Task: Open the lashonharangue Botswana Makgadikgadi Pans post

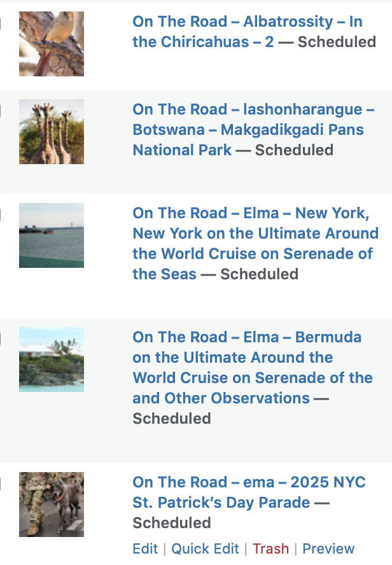Action: click(254, 130)
